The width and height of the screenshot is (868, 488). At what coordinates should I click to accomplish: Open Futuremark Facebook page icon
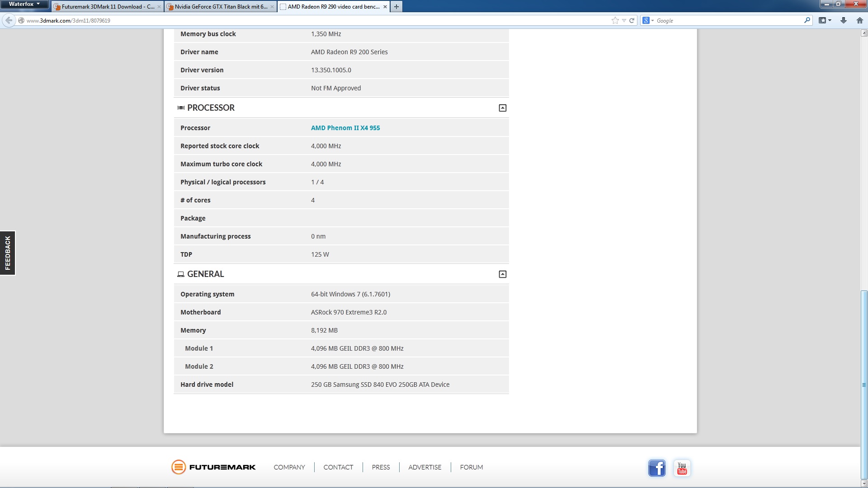point(656,468)
